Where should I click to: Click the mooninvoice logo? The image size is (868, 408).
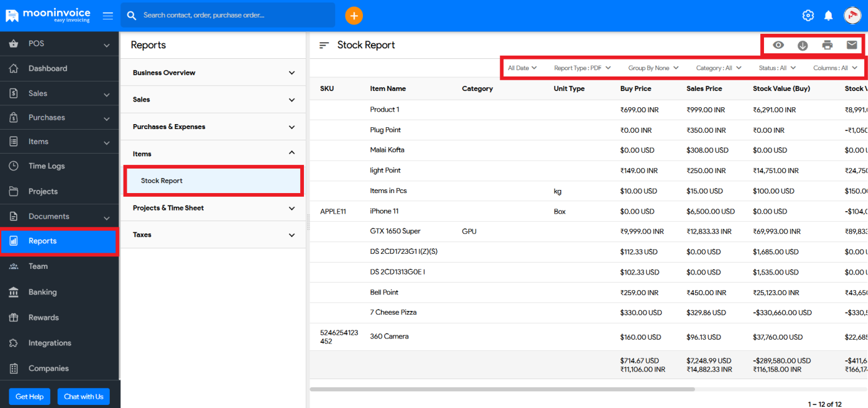tap(48, 14)
